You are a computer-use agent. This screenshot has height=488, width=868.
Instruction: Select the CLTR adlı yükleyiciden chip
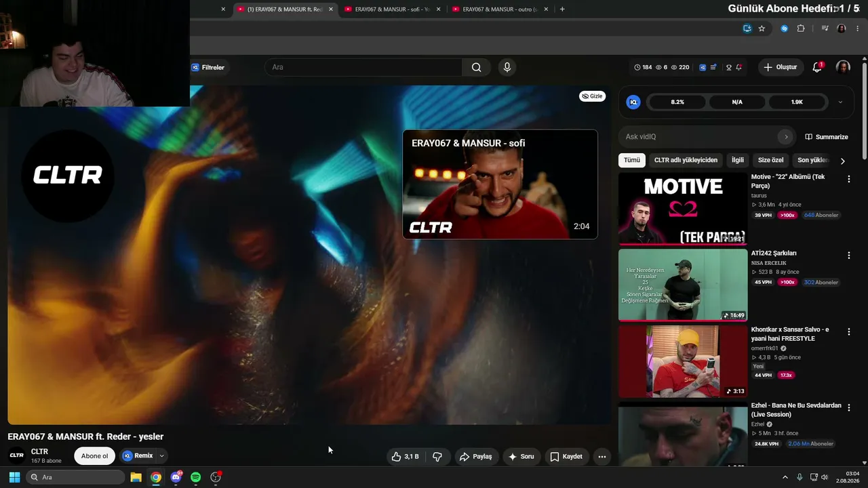tap(686, 160)
